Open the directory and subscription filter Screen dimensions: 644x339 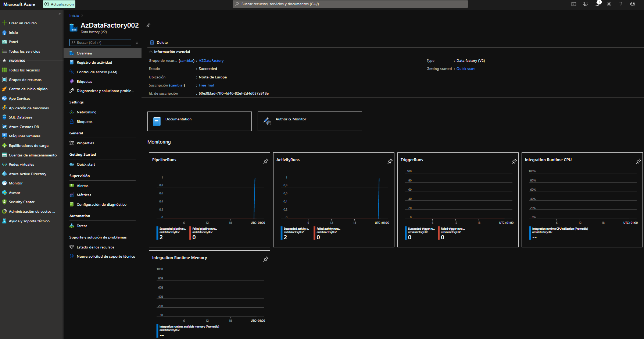586,4
